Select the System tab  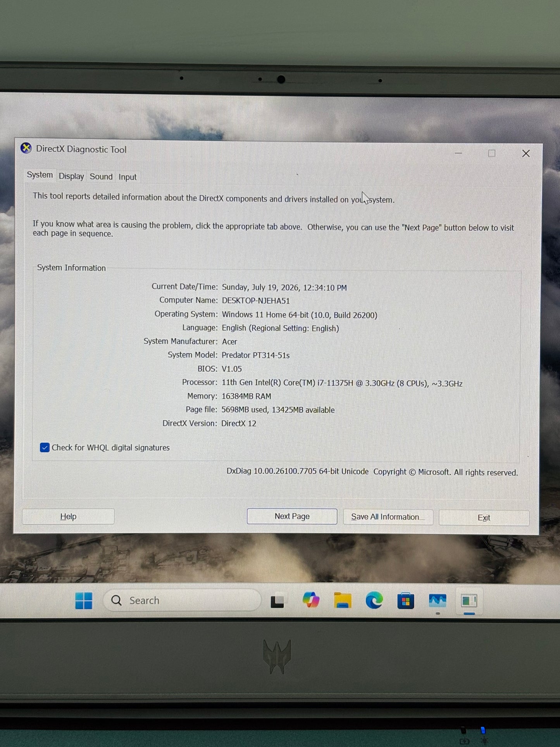[40, 175]
